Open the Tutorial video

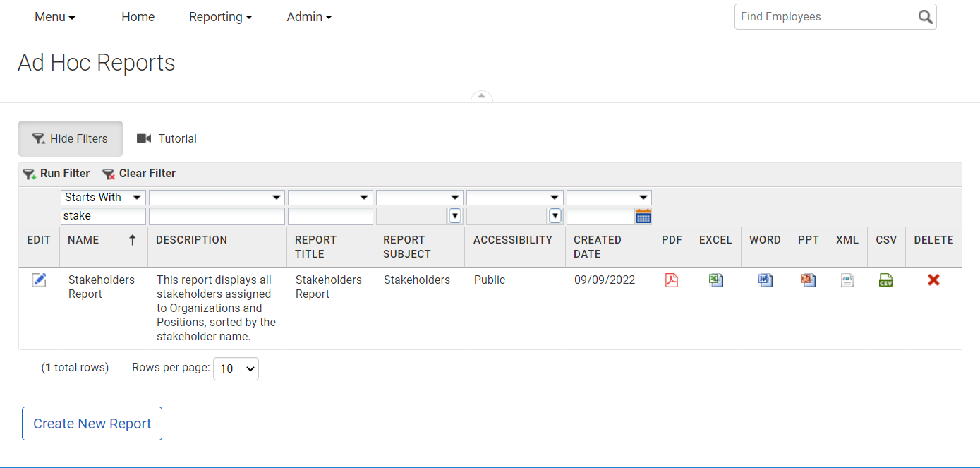click(x=167, y=138)
